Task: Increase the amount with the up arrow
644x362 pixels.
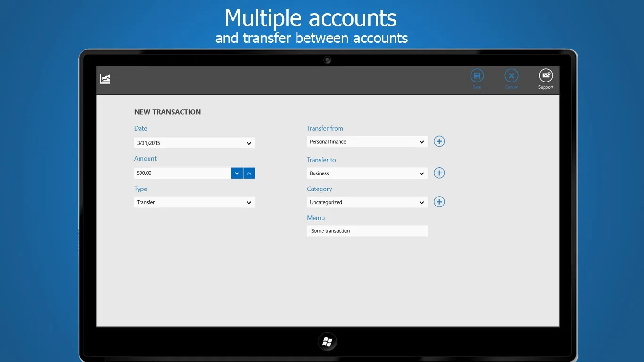Action: click(249, 173)
